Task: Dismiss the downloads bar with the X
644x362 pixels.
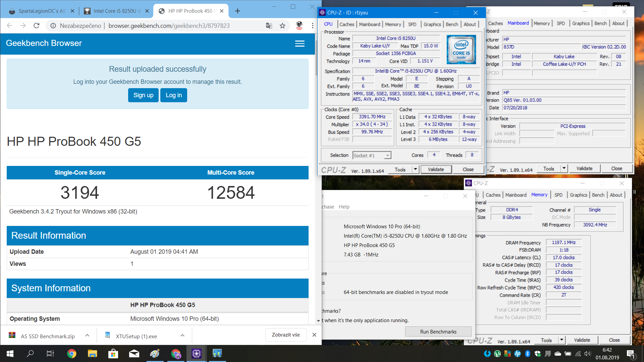Action: coord(314,335)
